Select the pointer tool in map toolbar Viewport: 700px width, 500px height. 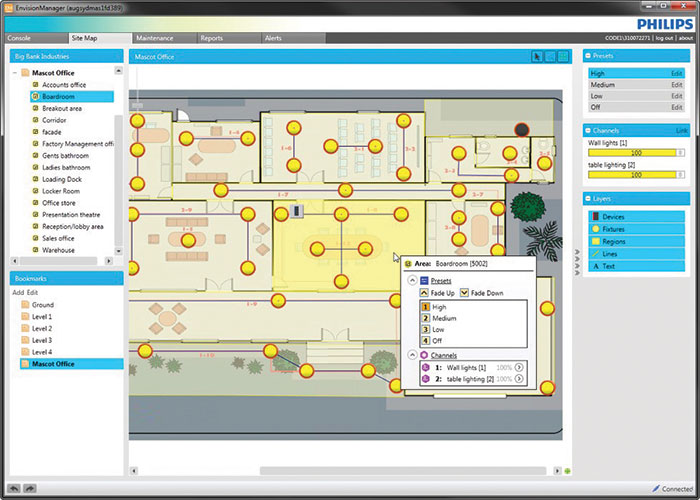(536, 57)
